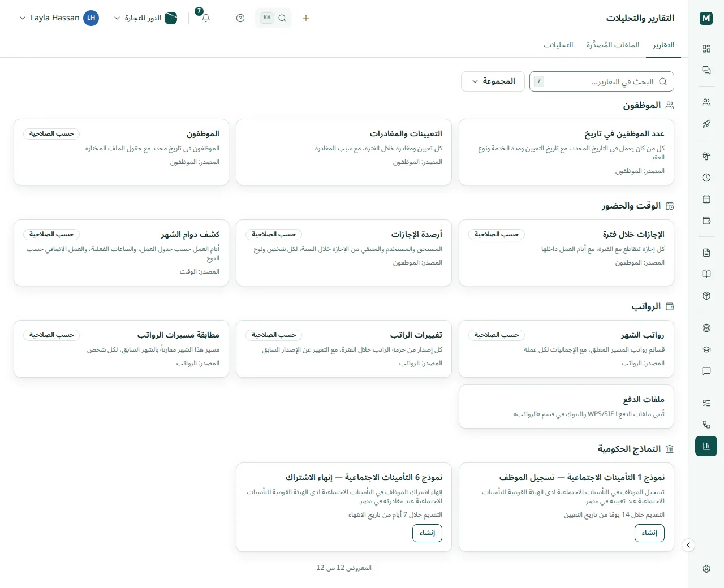This screenshot has height=588, width=724.
Task: Click the search field البحث في التقارير
Action: [601, 81]
